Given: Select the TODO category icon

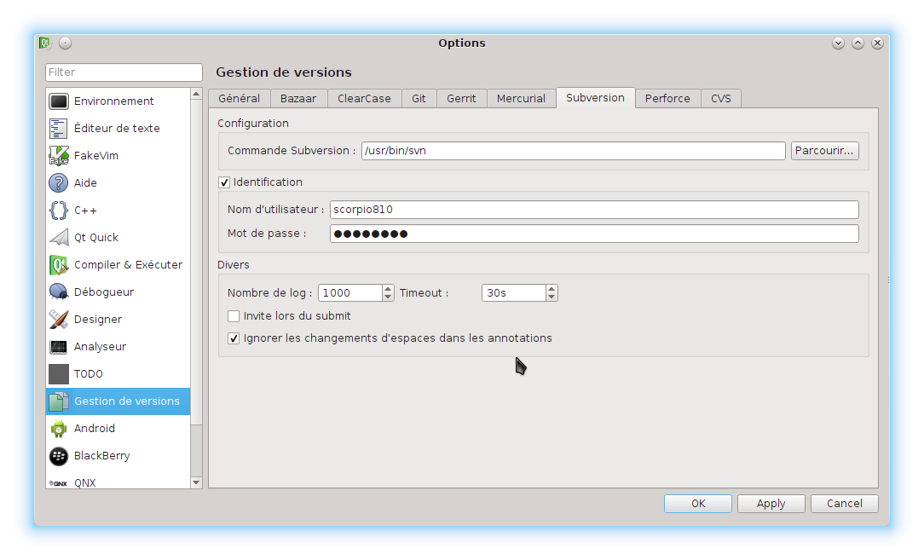Looking at the screenshot, I should [x=58, y=373].
